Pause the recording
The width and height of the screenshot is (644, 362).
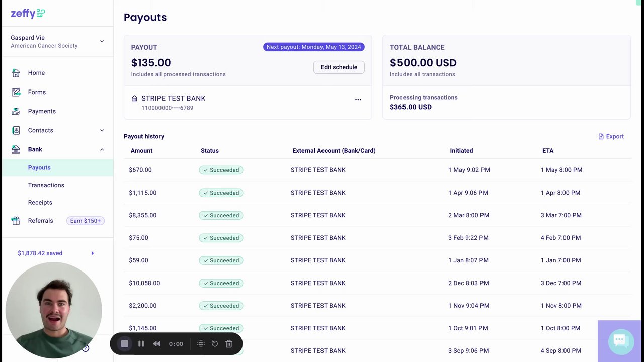coord(141,344)
